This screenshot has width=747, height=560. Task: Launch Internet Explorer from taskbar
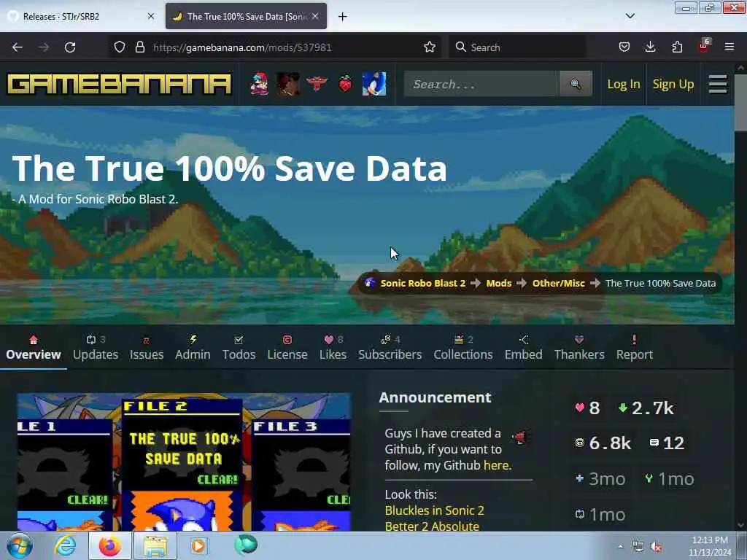point(65,545)
